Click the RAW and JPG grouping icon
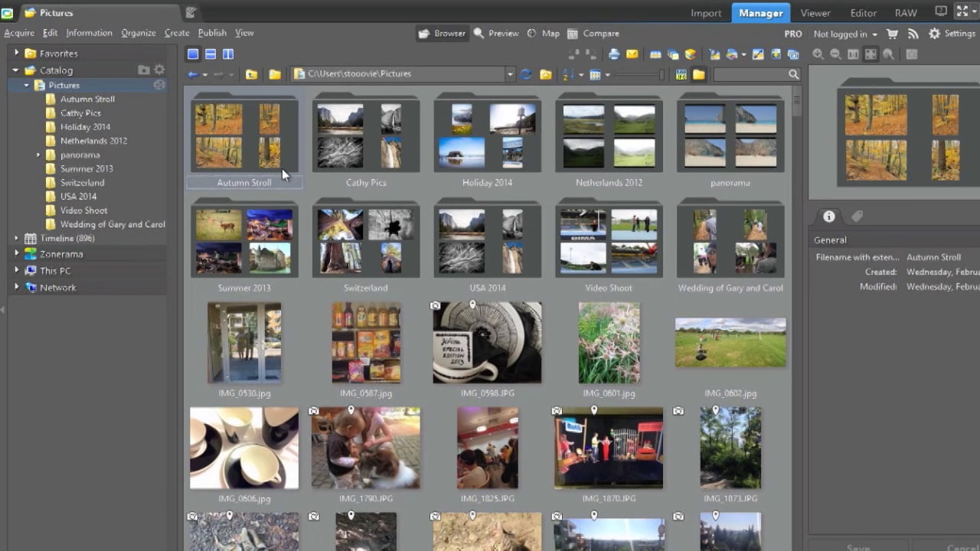Screen dimensions: 980x551 click(x=681, y=74)
